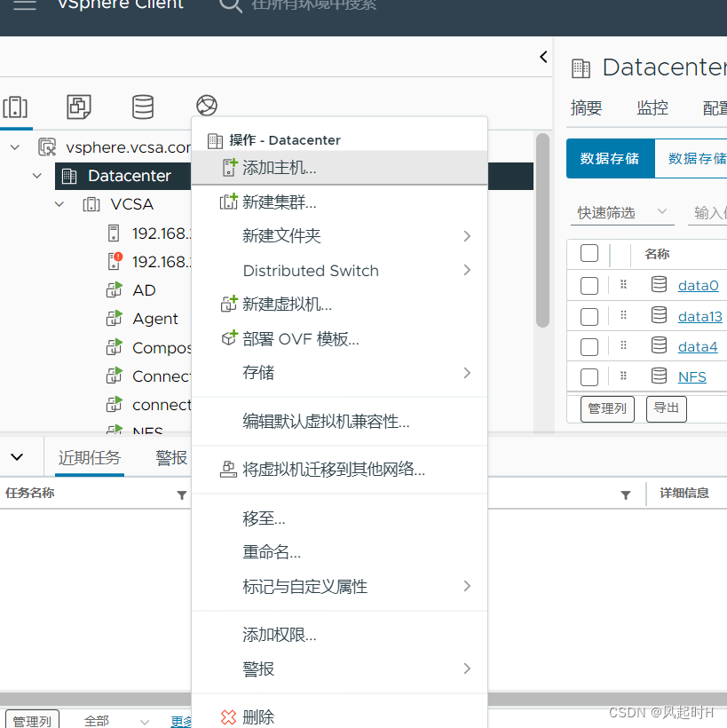Open the data13 datastore link
The width and height of the screenshot is (727, 728).
click(x=700, y=317)
